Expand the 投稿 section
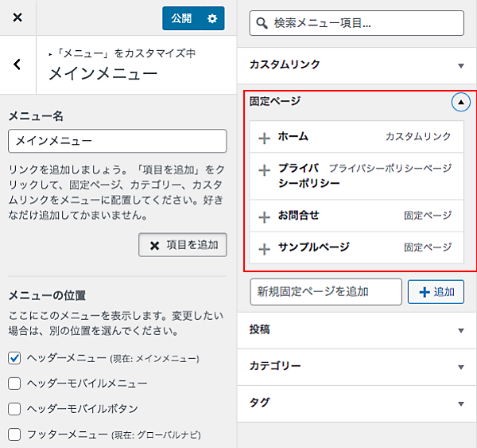 pos(460,330)
